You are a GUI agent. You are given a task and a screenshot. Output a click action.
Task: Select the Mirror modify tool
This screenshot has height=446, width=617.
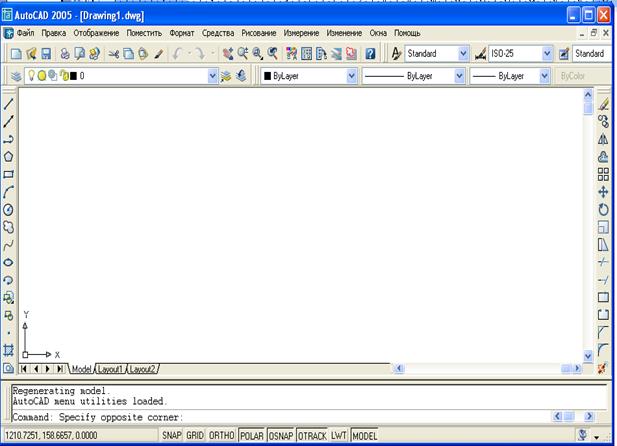click(603, 139)
